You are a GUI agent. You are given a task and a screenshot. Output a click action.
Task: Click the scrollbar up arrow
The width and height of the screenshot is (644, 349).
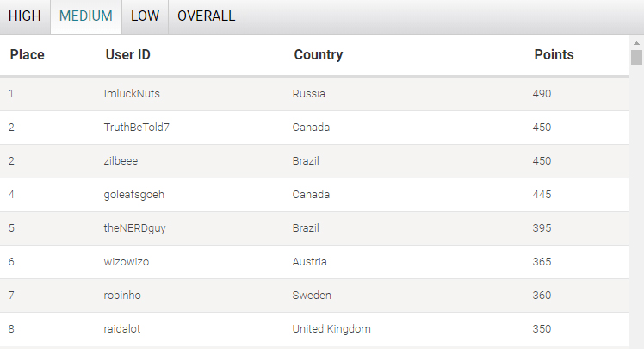click(636, 43)
